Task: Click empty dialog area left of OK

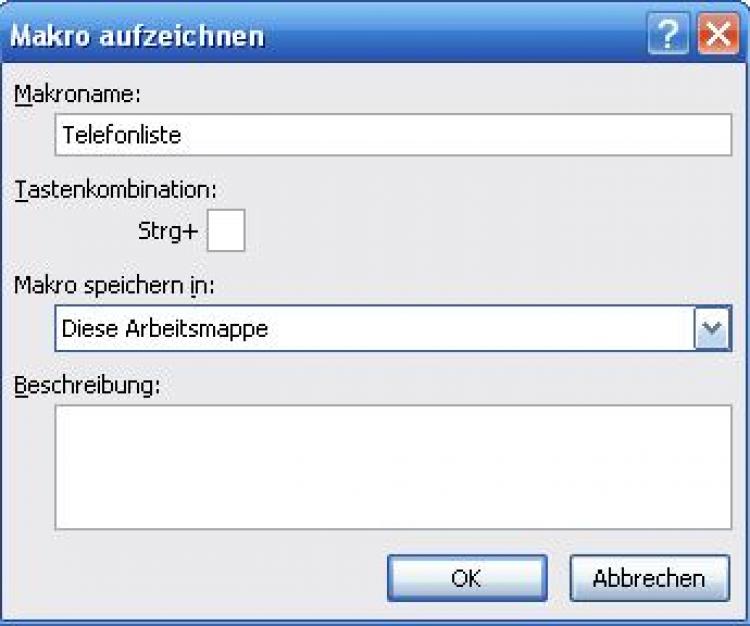Action: [200, 578]
